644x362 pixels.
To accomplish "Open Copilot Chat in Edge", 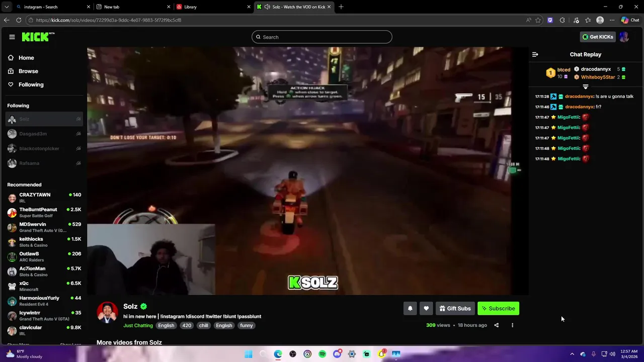I will coord(630,20).
